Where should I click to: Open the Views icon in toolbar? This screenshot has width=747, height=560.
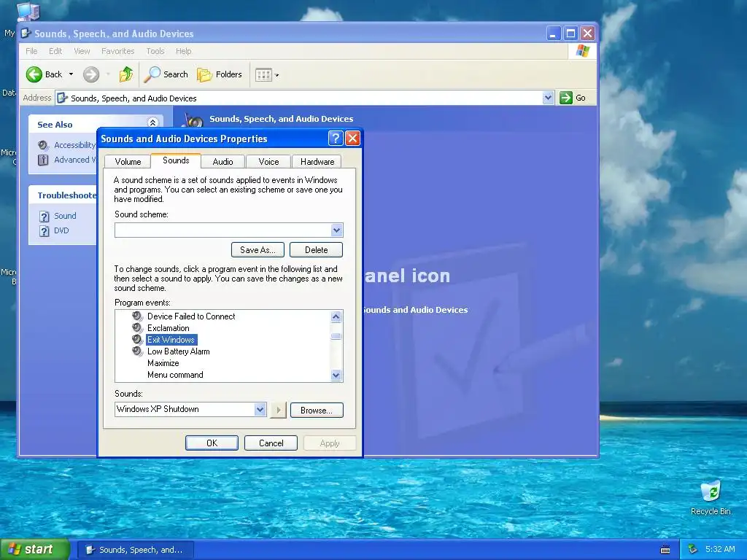tap(263, 75)
